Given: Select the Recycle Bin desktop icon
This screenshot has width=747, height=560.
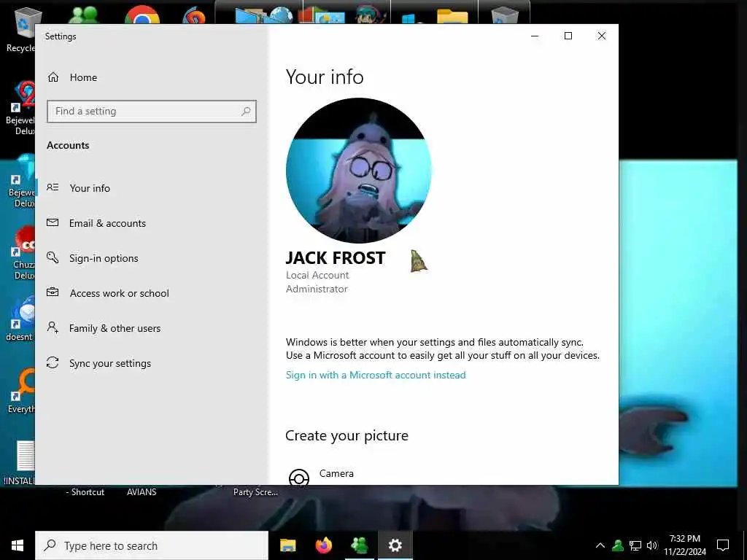Looking at the screenshot, I should tap(21, 29).
